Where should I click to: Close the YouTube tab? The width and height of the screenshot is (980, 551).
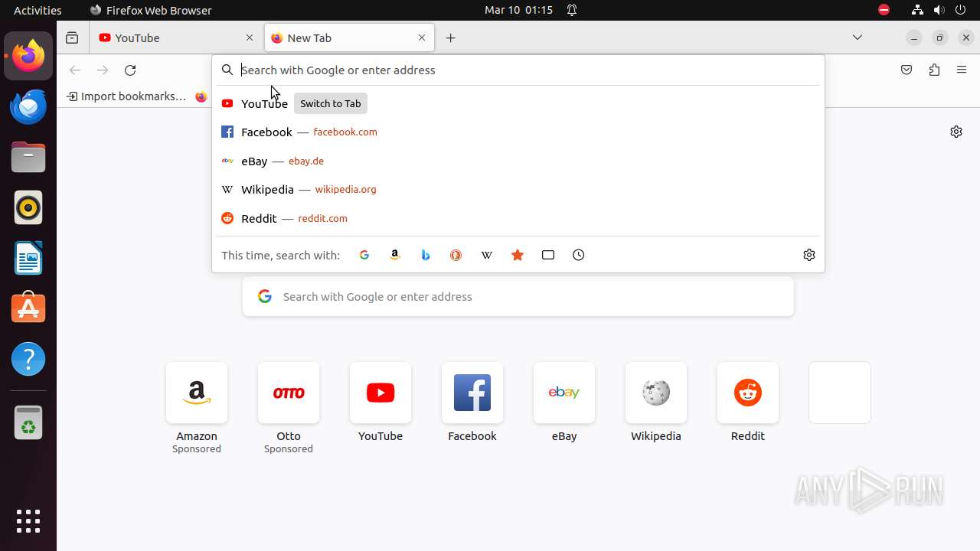click(x=250, y=37)
